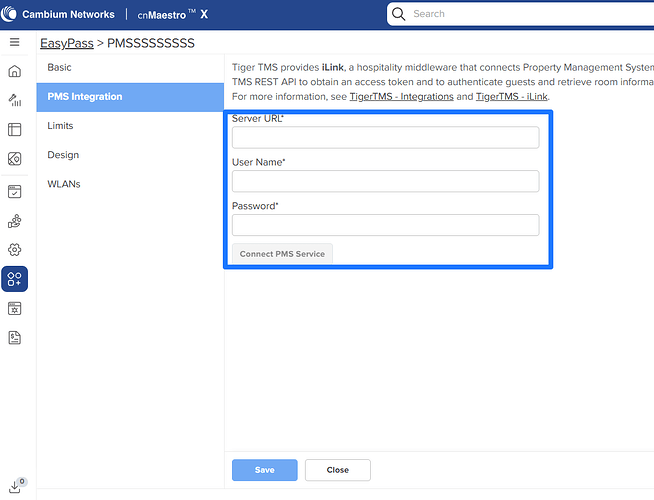Open the map location sidebar icon

pyautogui.click(x=15, y=158)
